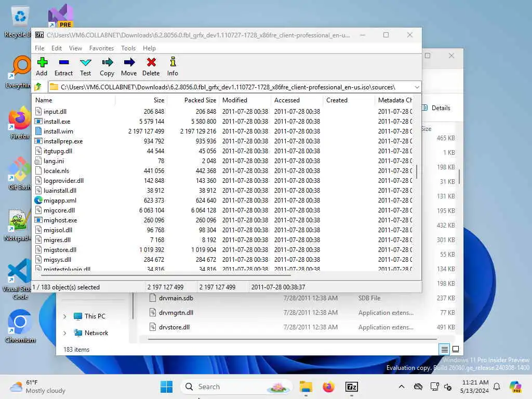Open Firefox desktop shortcut
532x399 pixels.
pyautogui.click(x=20, y=123)
